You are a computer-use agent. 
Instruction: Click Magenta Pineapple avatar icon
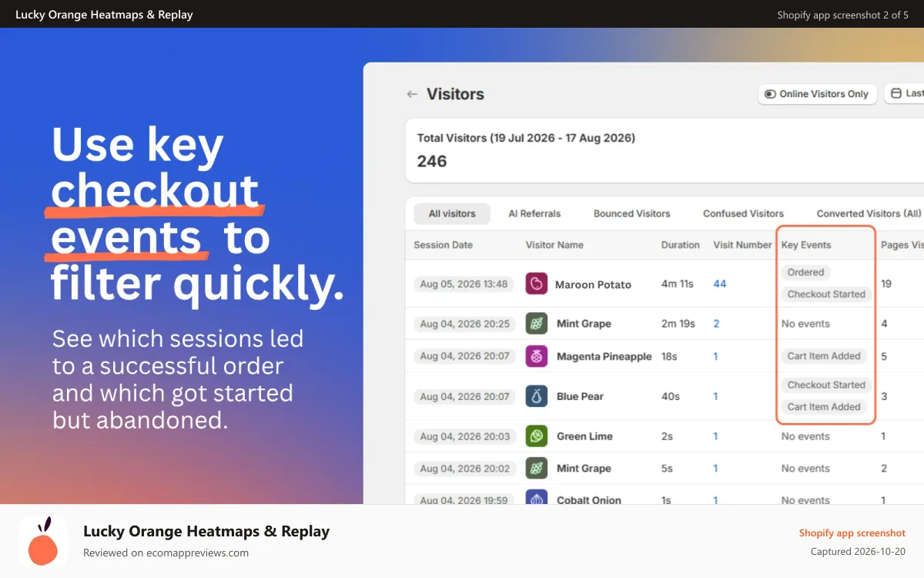[537, 356]
